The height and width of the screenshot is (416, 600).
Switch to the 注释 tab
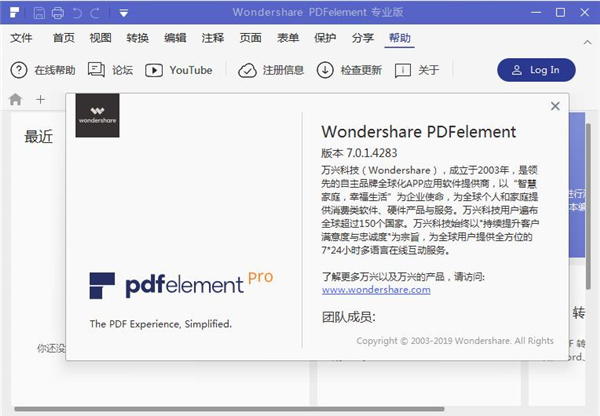[213, 38]
